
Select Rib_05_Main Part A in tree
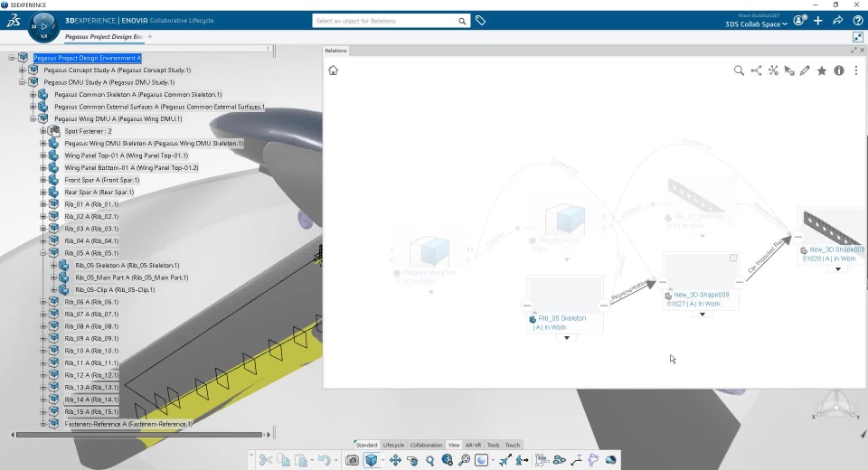click(x=132, y=277)
